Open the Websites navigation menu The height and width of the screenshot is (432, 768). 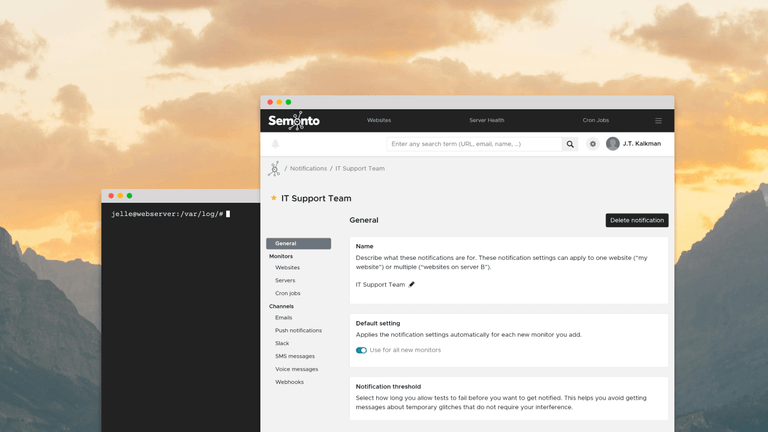[x=379, y=120]
